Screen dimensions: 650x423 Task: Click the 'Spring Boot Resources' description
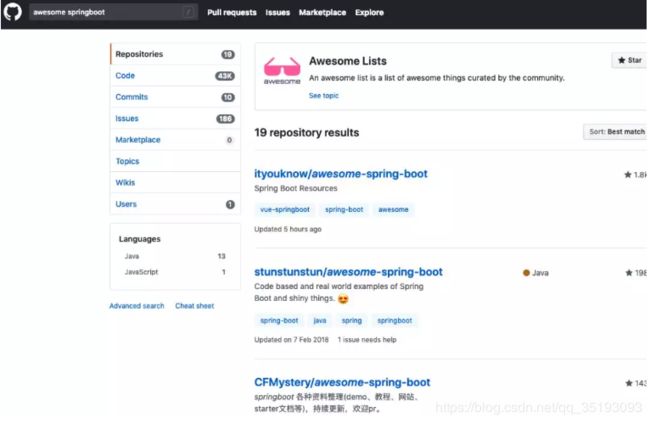point(296,188)
